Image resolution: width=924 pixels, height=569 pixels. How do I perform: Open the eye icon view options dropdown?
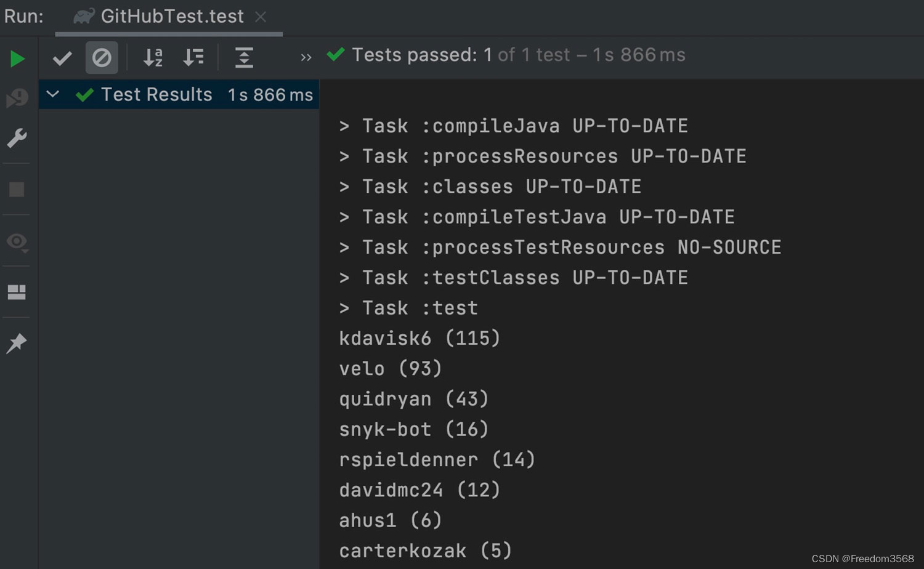(17, 241)
